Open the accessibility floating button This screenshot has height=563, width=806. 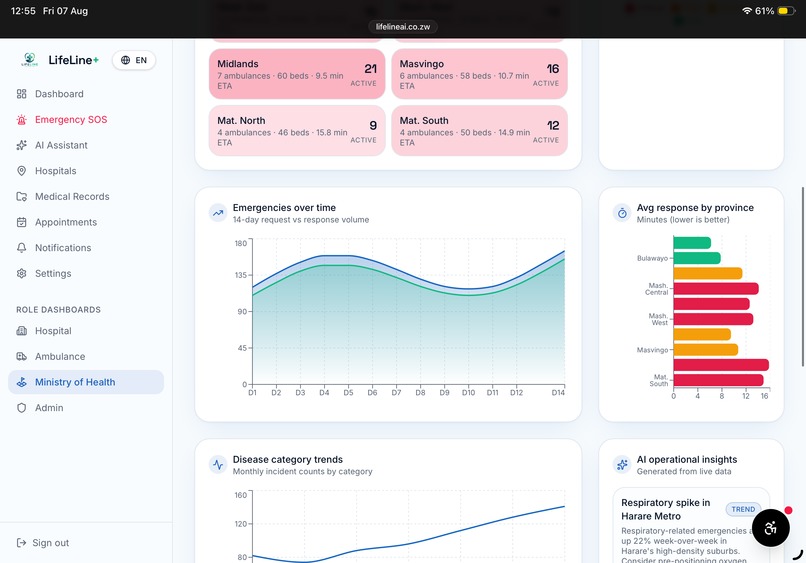pyautogui.click(x=771, y=528)
